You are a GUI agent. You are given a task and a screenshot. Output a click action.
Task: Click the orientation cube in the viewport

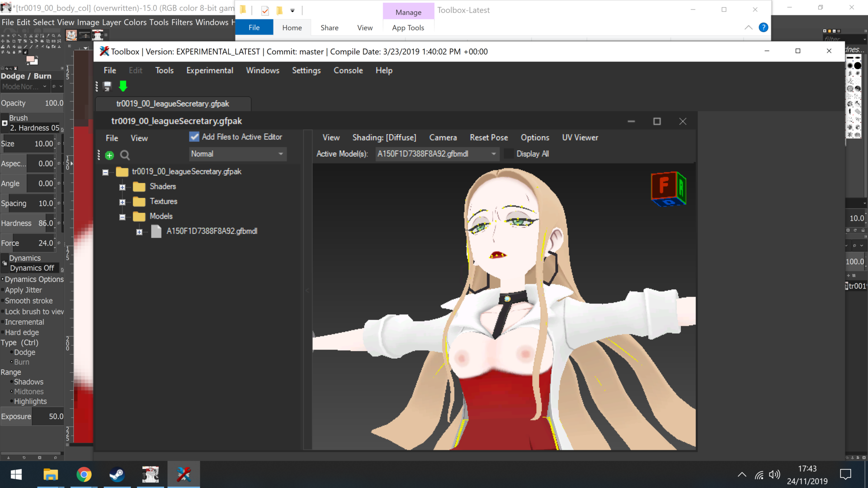[x=669, y=189]
